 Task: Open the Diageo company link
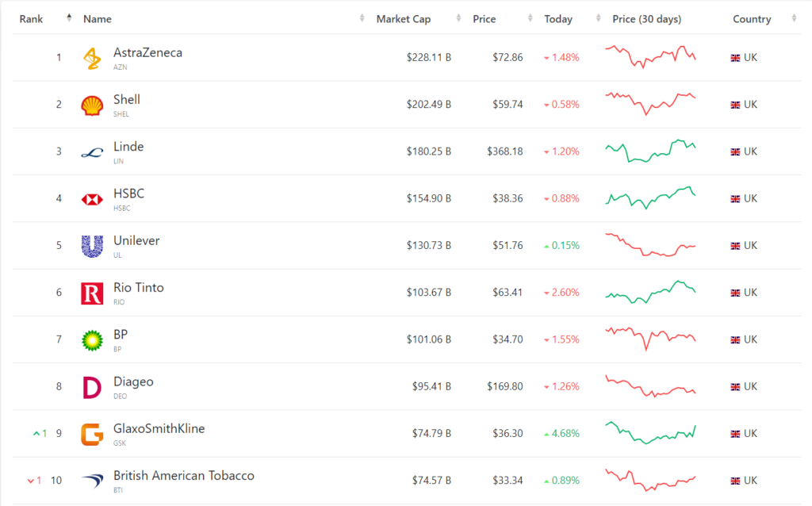[x=133, y=381]
